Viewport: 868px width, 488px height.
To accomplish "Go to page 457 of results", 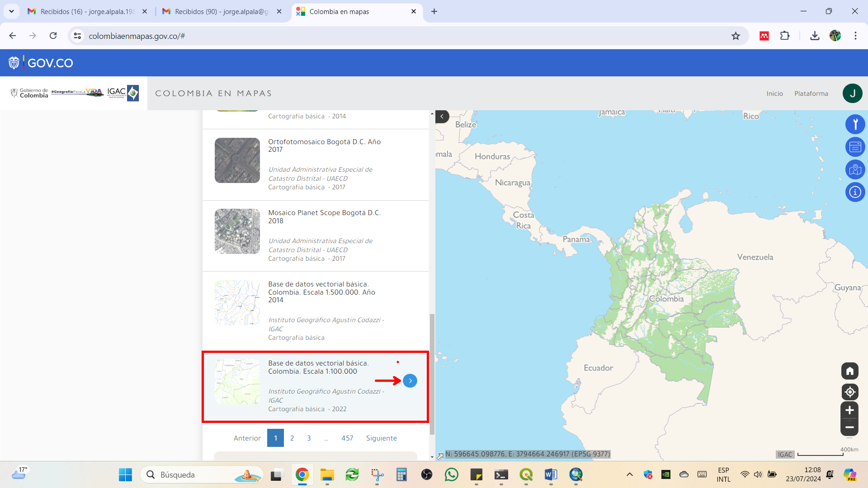I will [x=347, y=438].
